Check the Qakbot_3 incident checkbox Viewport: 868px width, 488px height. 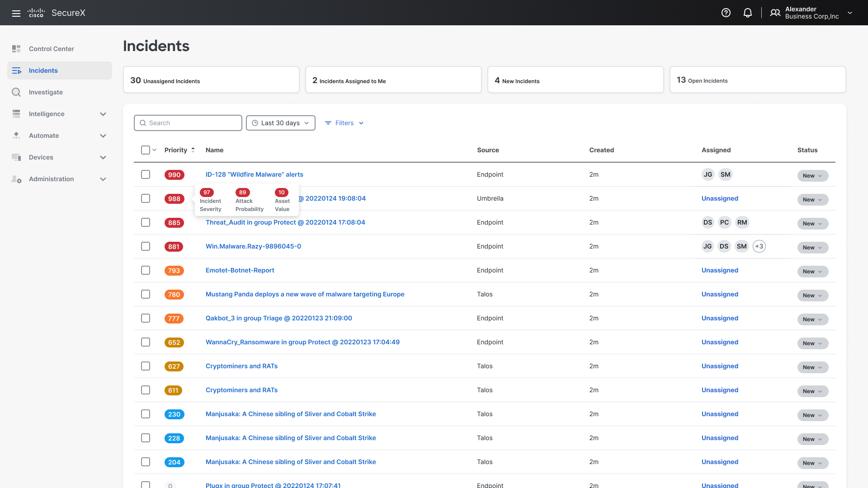coord(146,318)
